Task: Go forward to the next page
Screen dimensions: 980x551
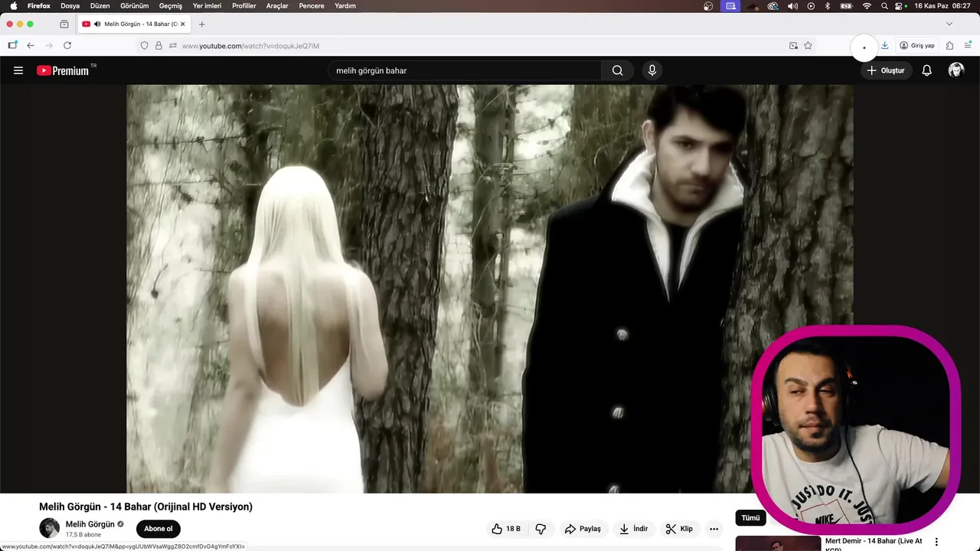Action: (49, 46)
